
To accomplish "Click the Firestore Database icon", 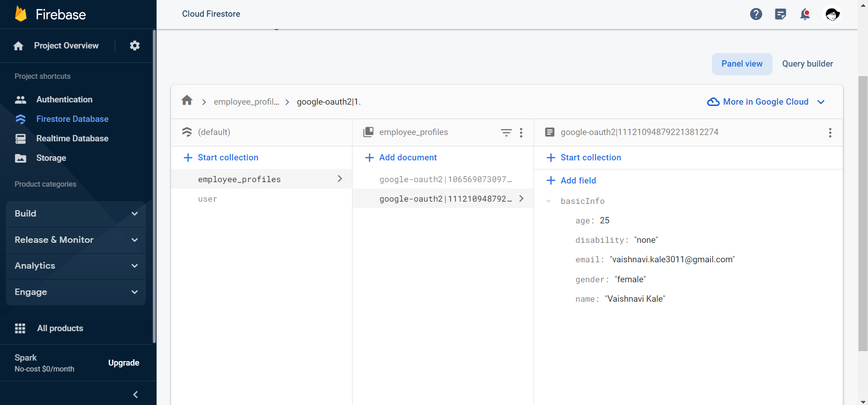I will click(20, 119).
